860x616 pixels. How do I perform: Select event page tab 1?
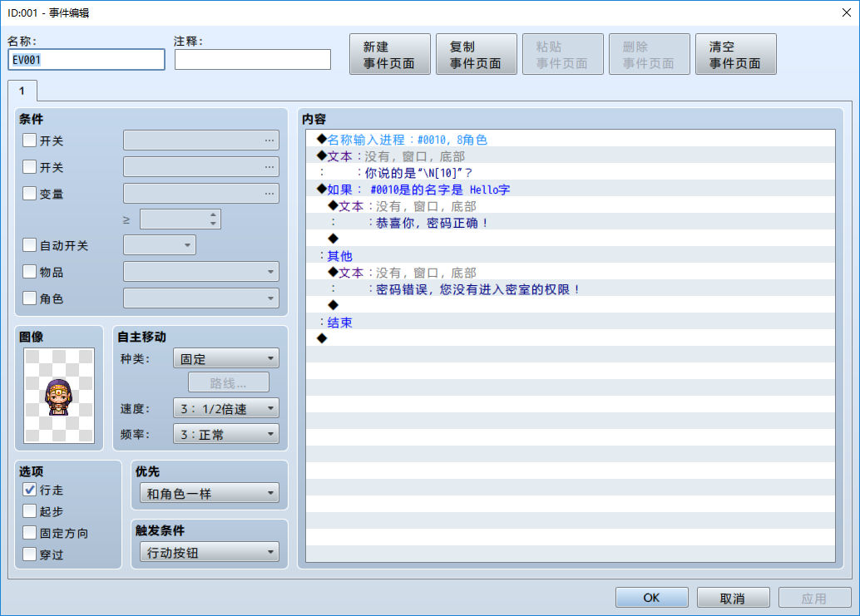pyautogui.click(x=22, y=91)
